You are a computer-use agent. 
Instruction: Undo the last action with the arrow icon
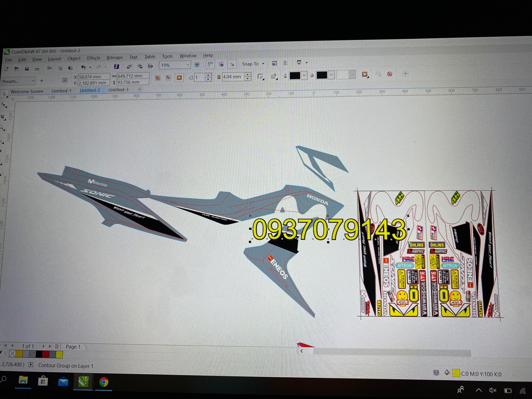tap(83, 67)
